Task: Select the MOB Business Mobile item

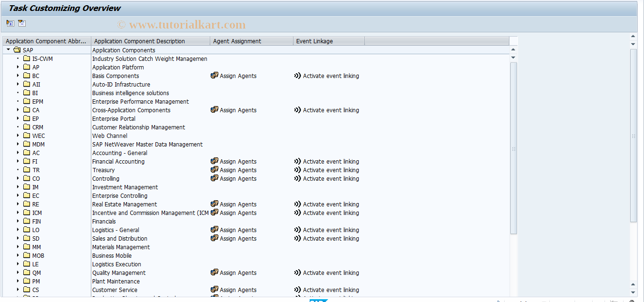Action: 38,255
